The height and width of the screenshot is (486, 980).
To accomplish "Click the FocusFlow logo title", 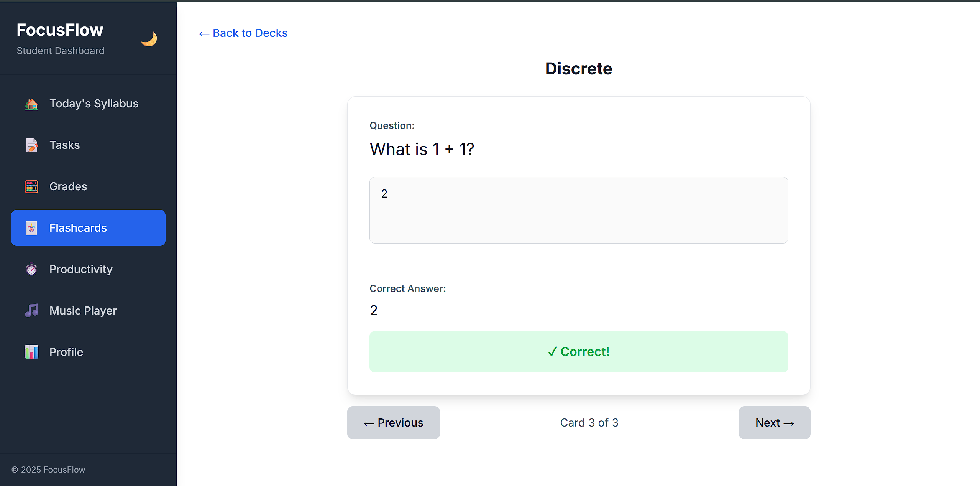I will 60,30.
